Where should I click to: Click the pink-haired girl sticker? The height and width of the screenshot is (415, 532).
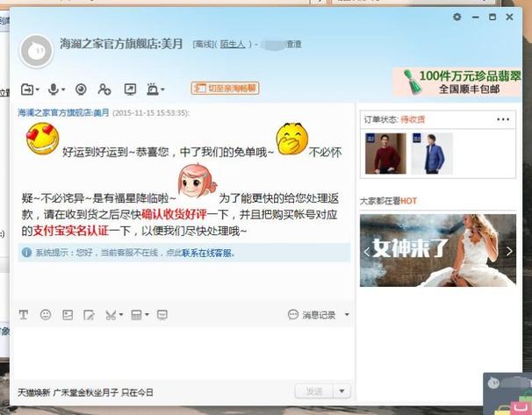[x=198, y=182]
